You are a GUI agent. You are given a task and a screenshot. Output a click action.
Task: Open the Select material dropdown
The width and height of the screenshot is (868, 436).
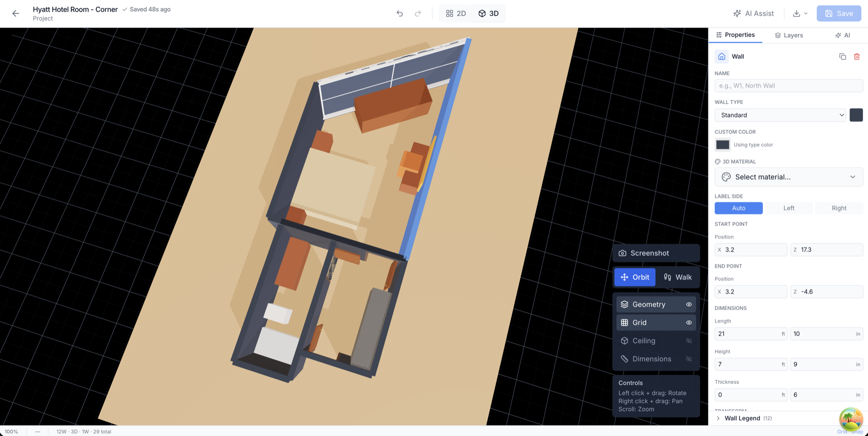click(788, 177)
